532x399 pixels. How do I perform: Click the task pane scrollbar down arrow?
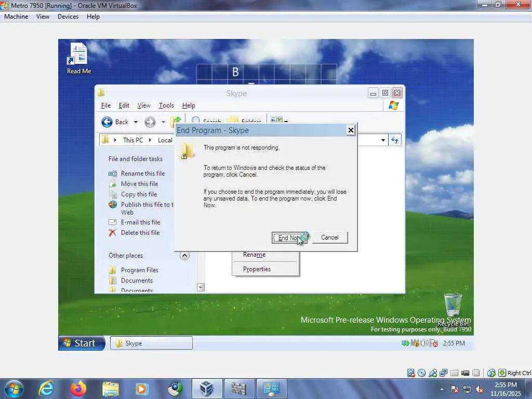[x=201, y=287]
